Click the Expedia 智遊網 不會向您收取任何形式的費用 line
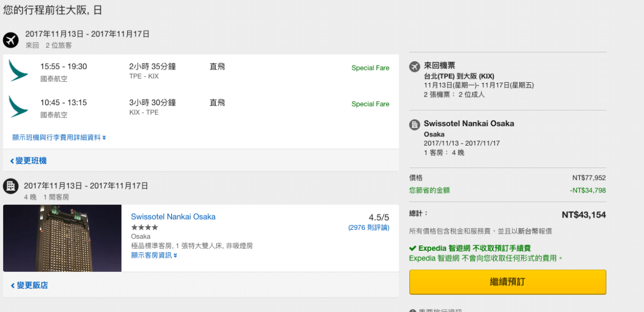 (486, 258)
